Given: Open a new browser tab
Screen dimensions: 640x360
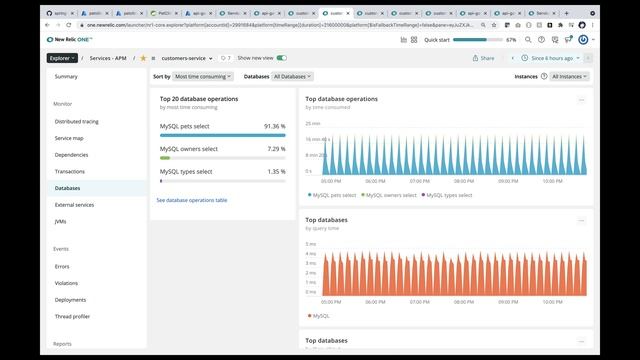Looking at the screenshot, I should [566, 13].
